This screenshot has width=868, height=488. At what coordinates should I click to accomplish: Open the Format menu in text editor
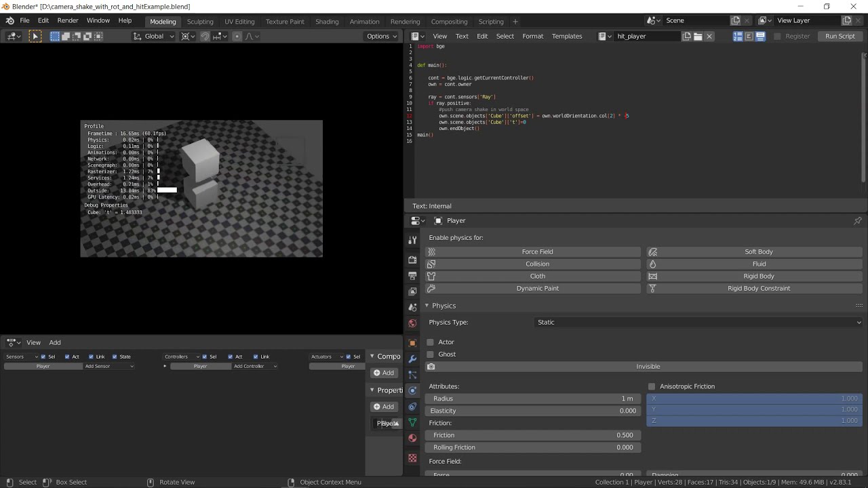tap(532, 36)
